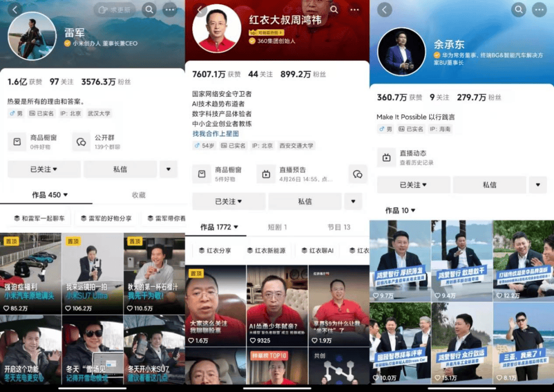Open 作品 1772 sort dropdown
This screenshot has height=392, width=554.
[x=219, y=227]
